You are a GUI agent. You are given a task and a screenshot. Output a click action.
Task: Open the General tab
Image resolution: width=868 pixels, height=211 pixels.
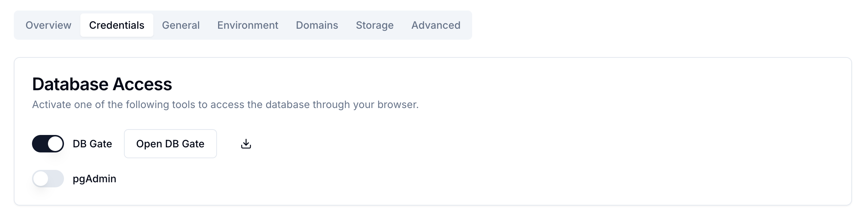click(x=181, y=25)
